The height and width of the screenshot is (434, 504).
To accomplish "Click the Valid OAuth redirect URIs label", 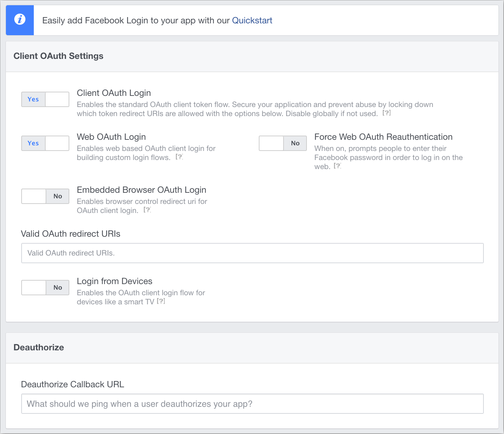I will coord(71,234).
